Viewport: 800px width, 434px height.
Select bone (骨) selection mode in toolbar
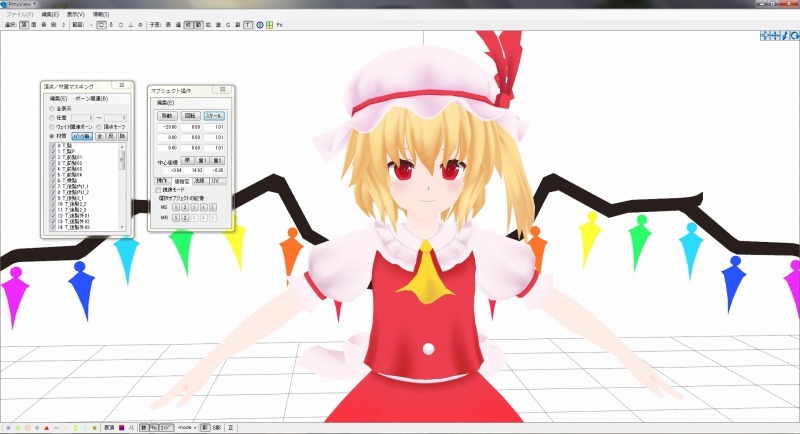pos(44,24)
